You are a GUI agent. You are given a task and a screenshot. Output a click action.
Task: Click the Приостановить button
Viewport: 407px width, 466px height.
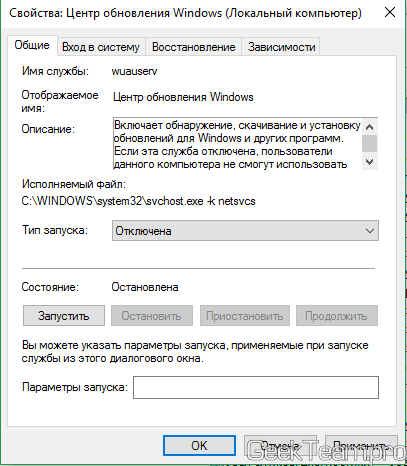pos(245,316)
